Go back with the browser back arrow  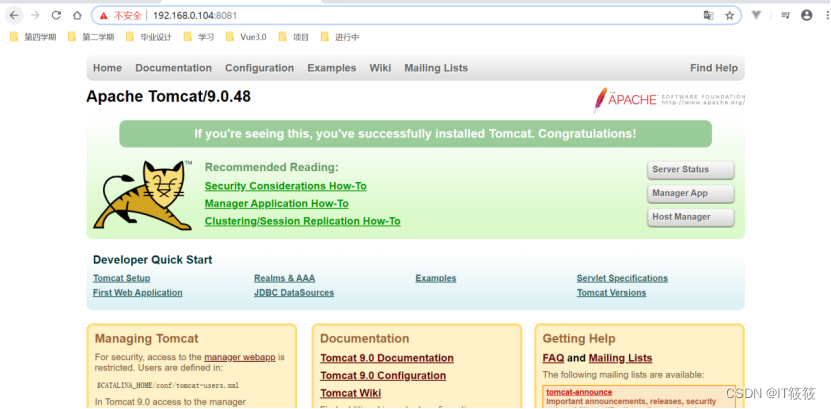pyautogui.click(x=14, y=15)
